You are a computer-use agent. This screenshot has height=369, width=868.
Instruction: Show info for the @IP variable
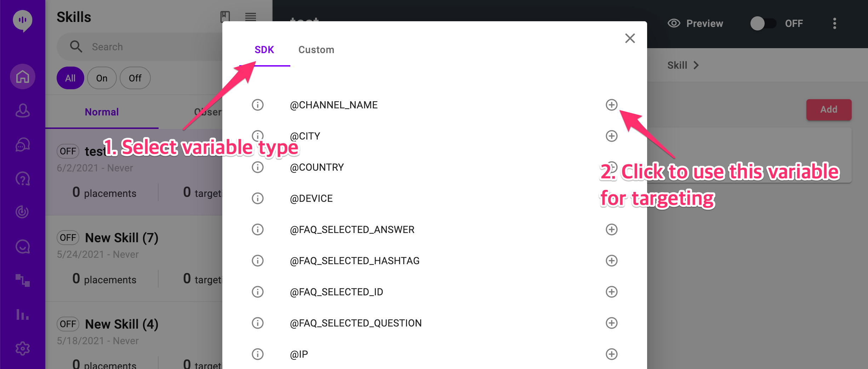point(258,354)
